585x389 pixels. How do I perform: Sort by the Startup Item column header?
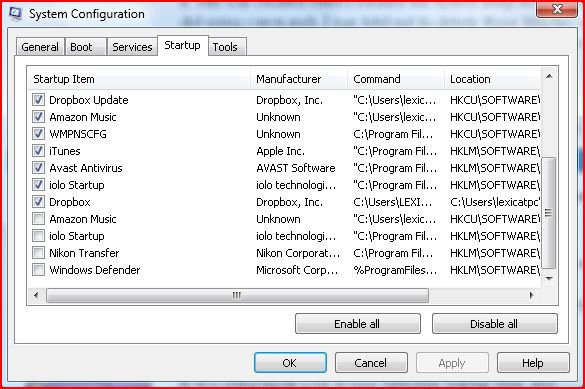click(x=139, y=79)
